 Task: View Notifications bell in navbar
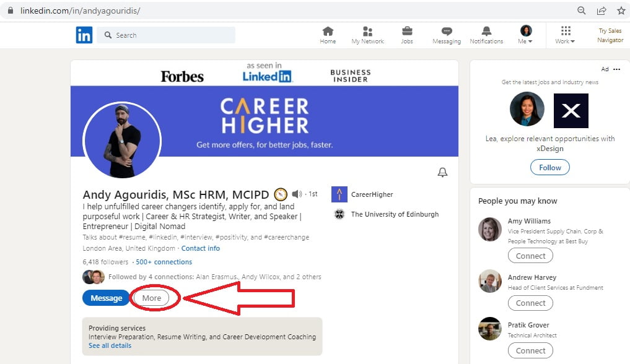[x=486, y=35]
